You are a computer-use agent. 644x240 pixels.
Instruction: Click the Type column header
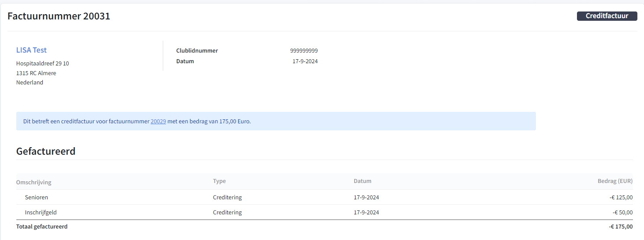219,181
